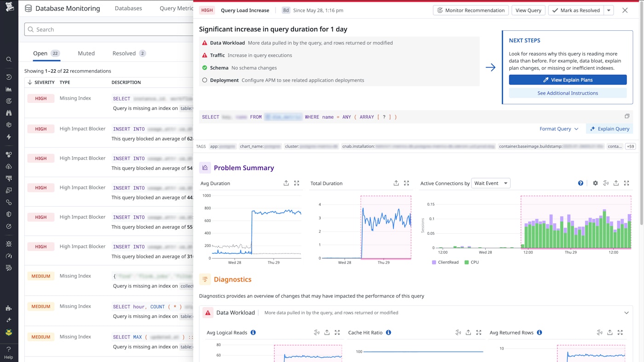
Task: Click the info icon beside Avg Returned Rows
Action: [x=539, y=333]
